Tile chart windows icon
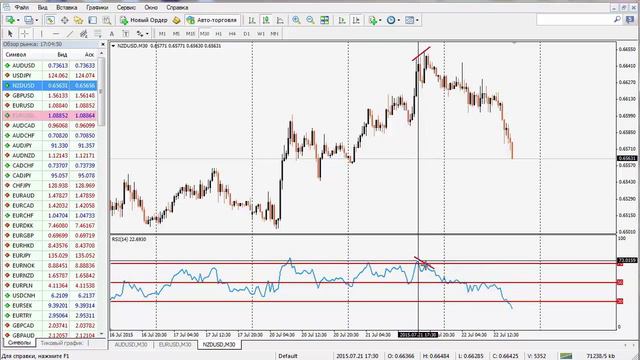Image resolution: width=640 pixels, height=360 pixels. coord(324,20)
